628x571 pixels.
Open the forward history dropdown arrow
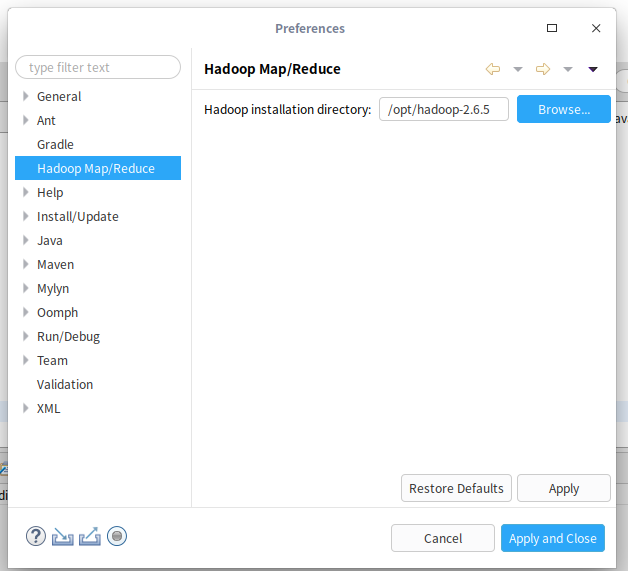(x=568, y=69)
